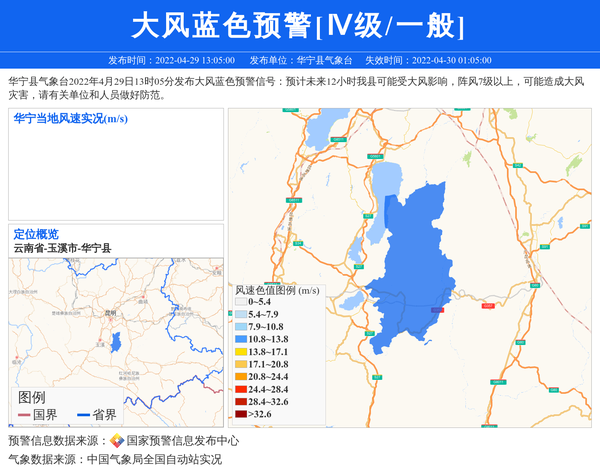Click the red national border legend line
Viewport: 600px width, 471px height.
23,415
